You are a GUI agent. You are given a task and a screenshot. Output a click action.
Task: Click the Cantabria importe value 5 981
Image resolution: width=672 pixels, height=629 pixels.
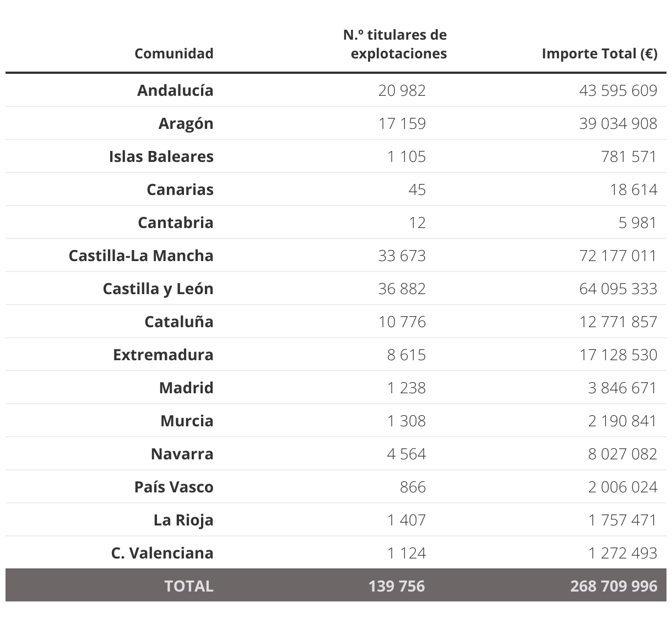click(x=637, y=223)
